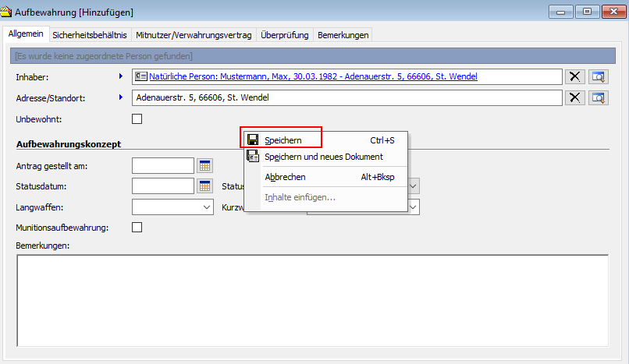629x364 pixels.
Task: Click blue arrow next to Inhaber label
Action: 121,76
